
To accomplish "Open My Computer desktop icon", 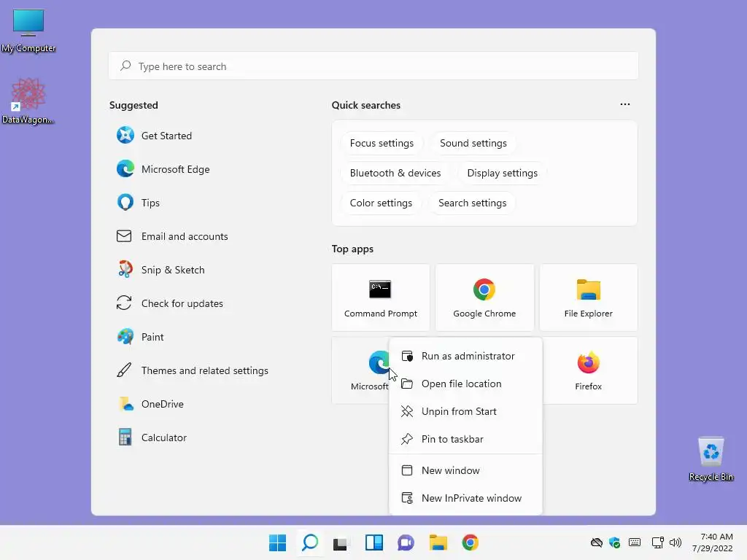I will click(28, 30).
